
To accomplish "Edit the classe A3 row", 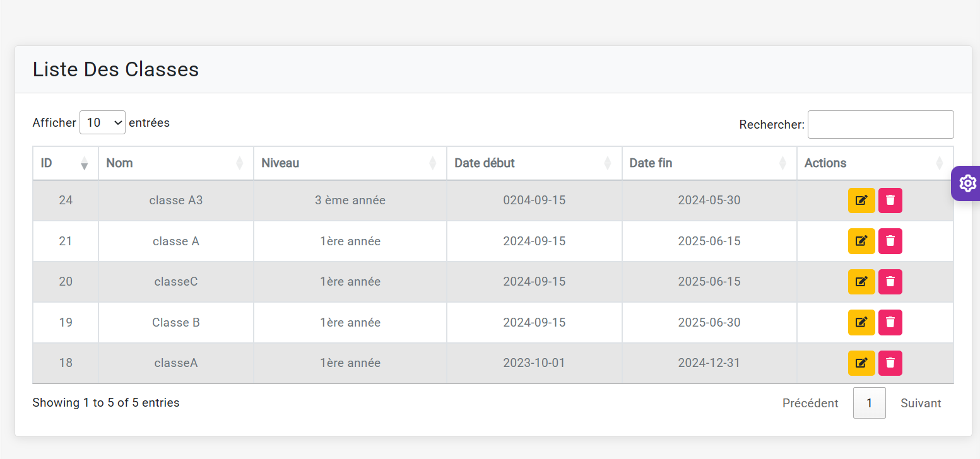I will point(861,200).
